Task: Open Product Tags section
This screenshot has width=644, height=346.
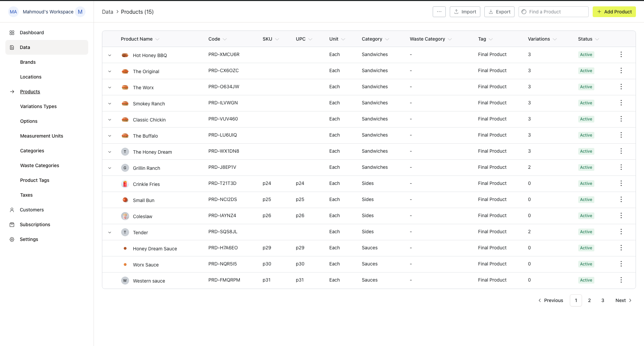Action: (35, 180)
